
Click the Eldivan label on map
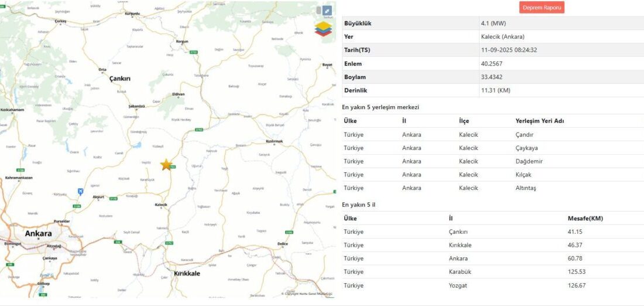178,94
